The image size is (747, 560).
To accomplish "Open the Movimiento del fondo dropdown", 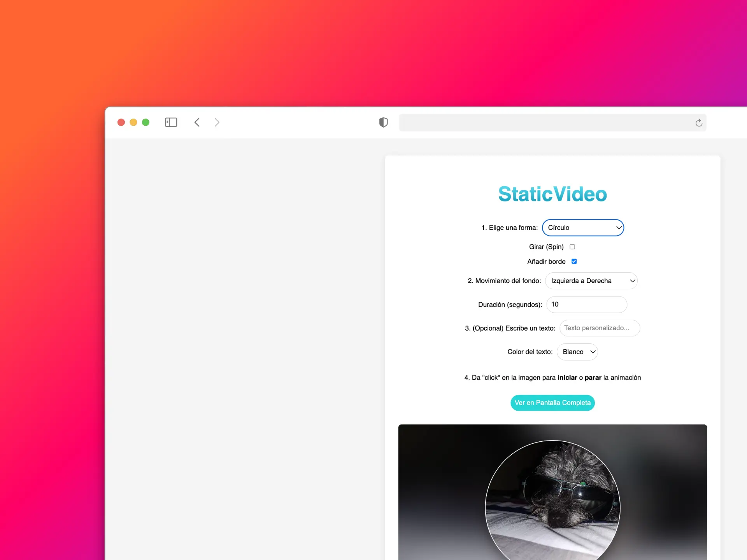I will point(591,281).
